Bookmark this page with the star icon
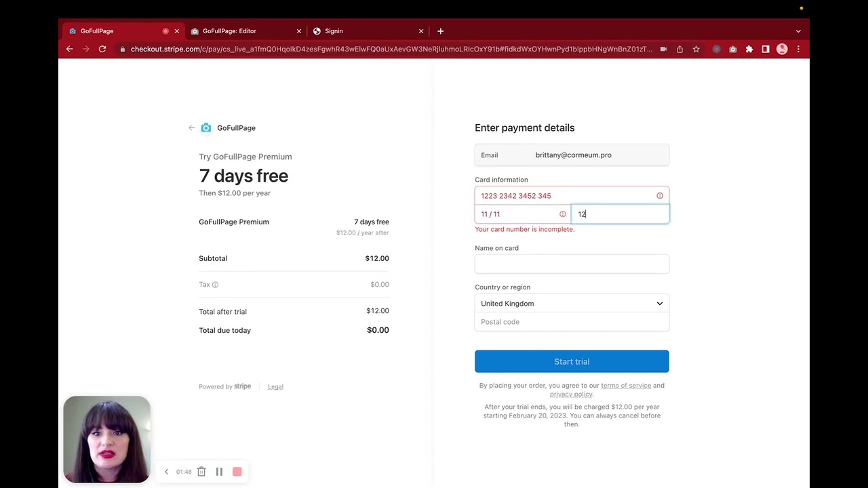 coord(696,49)
